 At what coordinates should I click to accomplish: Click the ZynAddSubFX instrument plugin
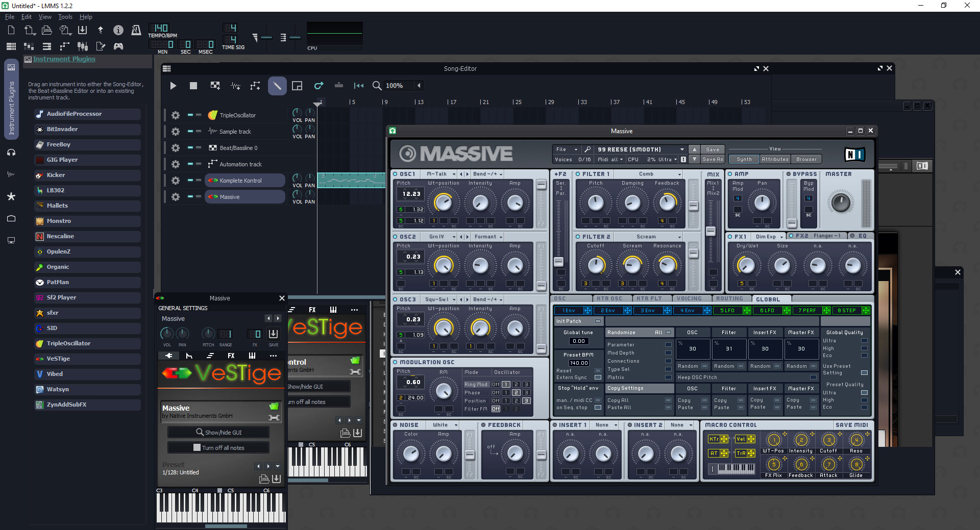(87, 405)
